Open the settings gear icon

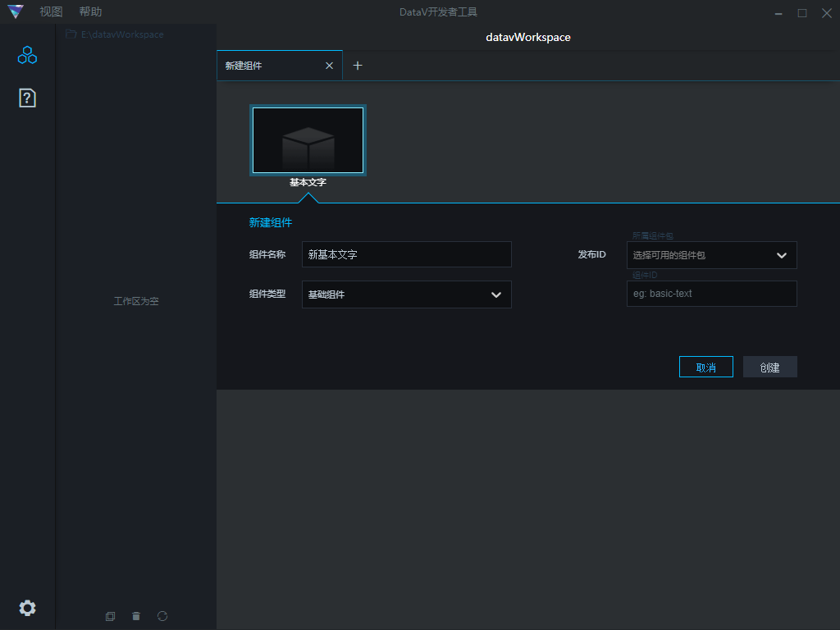27,608
